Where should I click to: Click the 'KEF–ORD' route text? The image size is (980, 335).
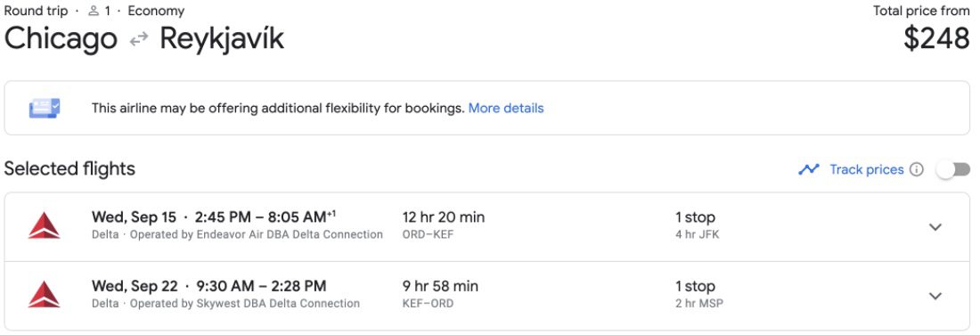[x=429, y=303]
